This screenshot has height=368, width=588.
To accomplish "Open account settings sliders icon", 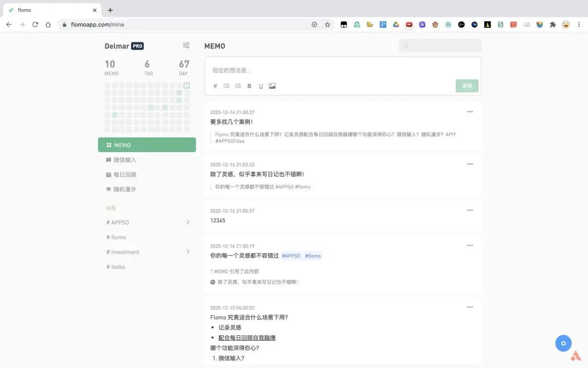I will point(186,45).
